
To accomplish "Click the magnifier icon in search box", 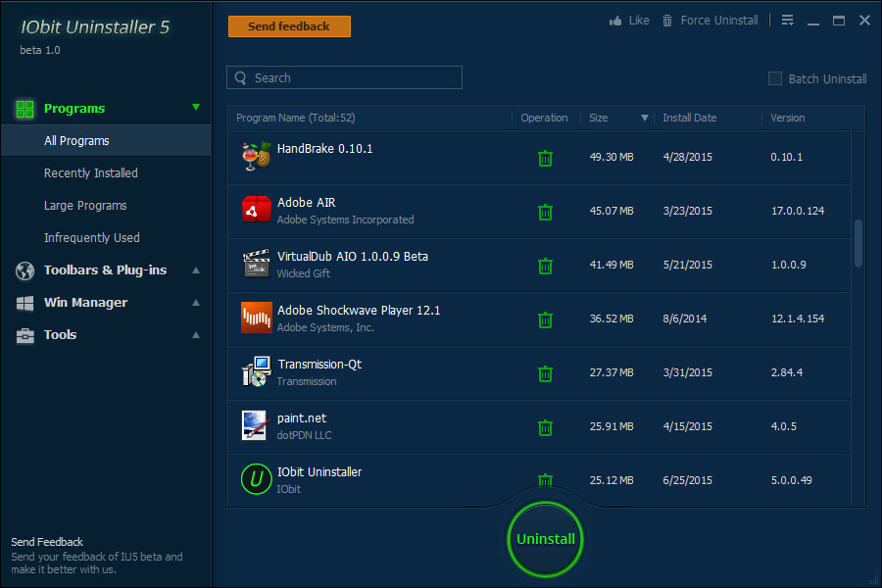I will tap(241, 77).
